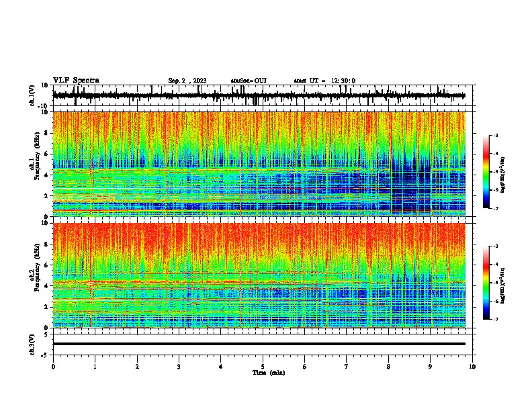532x411 pixels.
Task: Click the date text "Sep. 2 , 2023"
Action: (x=187, y=81)
